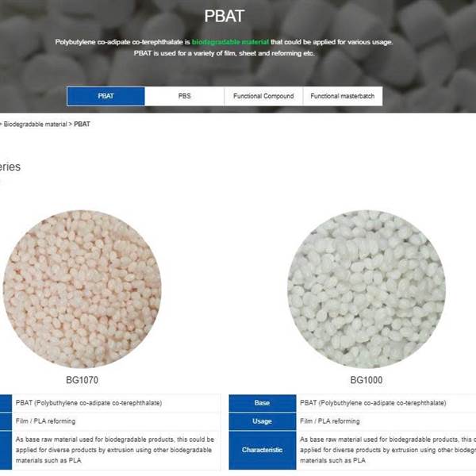This screenshot has width=476, height=476.
Task: Click the BG1070 PBAT base description cell
Action: (x=117, y=403)
